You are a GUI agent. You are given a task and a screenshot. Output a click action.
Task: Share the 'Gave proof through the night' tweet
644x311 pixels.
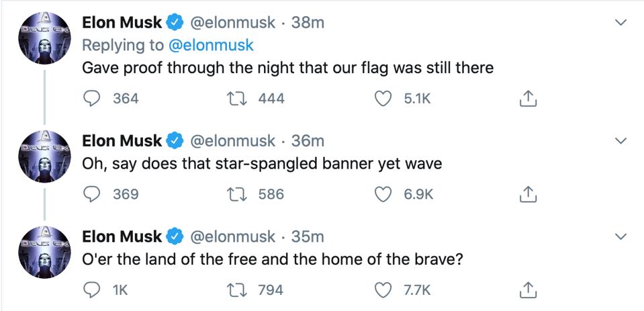coord(527,99)
